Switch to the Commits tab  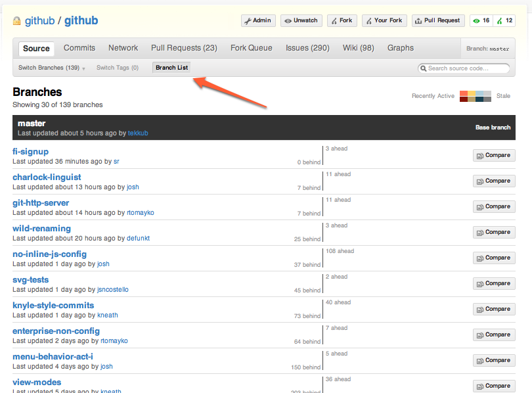coord(79,48)
